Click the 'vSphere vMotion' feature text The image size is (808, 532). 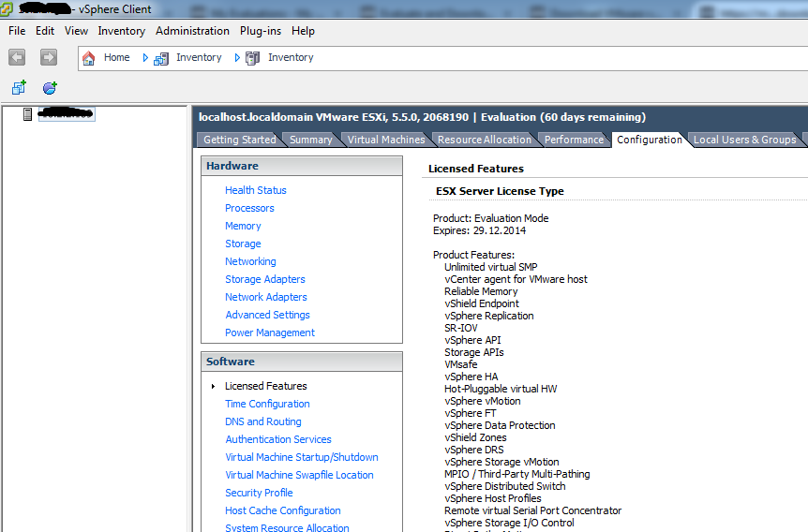coord(483,401)
